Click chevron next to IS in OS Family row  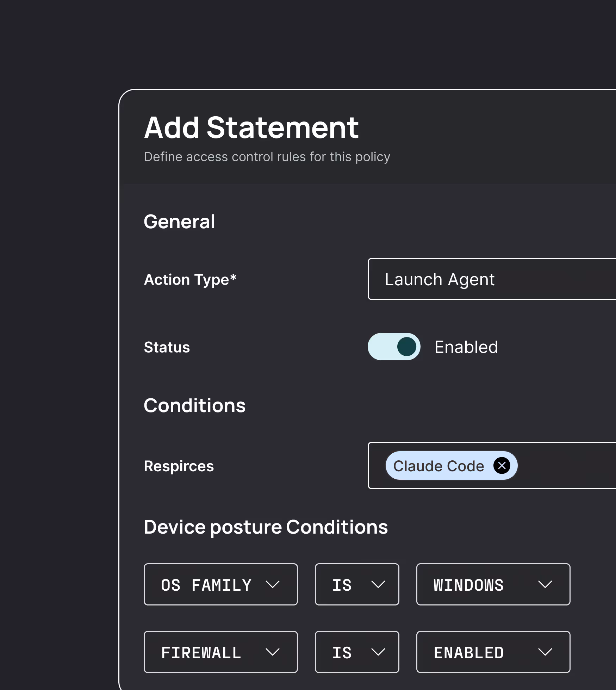point(378,585)
